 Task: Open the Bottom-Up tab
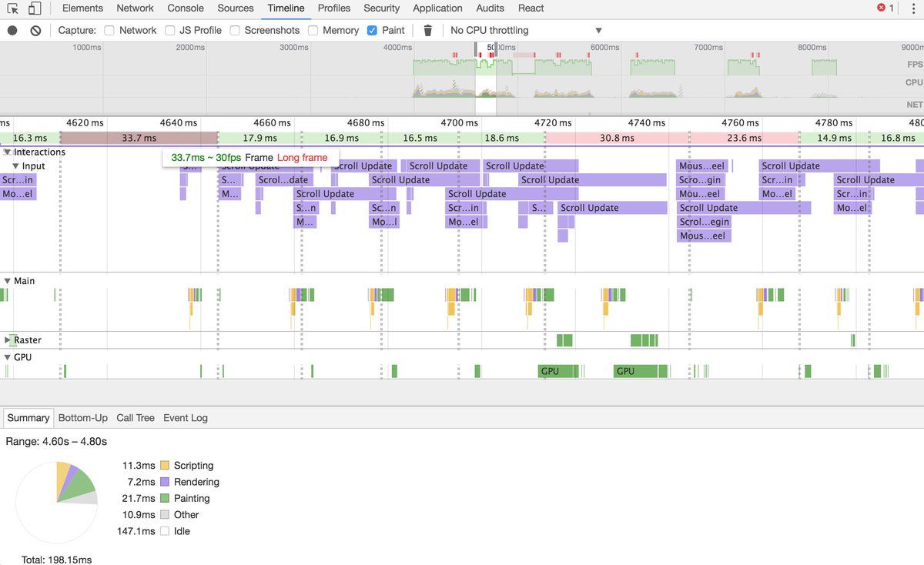point(83,418)
